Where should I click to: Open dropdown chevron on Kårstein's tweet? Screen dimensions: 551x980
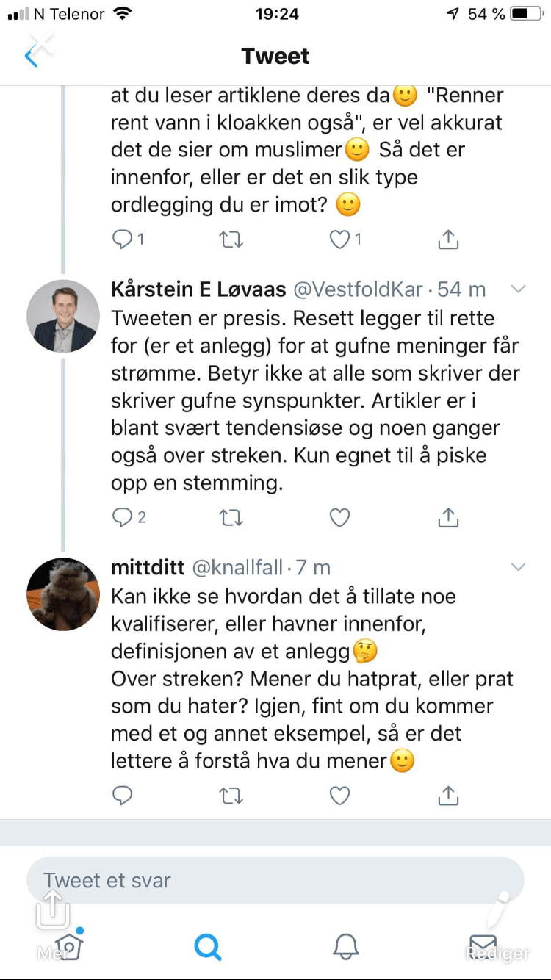pos(519,289)
